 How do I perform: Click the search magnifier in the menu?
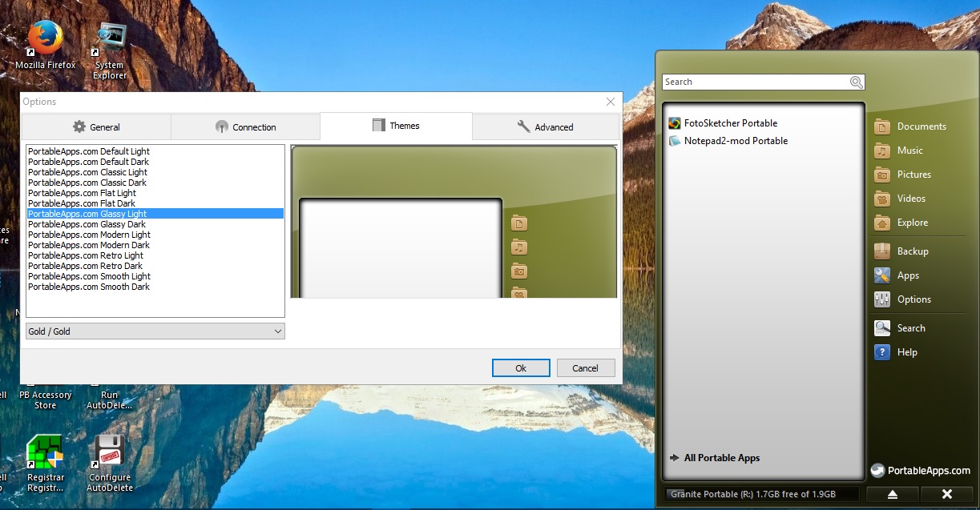[x=857, y=82]
